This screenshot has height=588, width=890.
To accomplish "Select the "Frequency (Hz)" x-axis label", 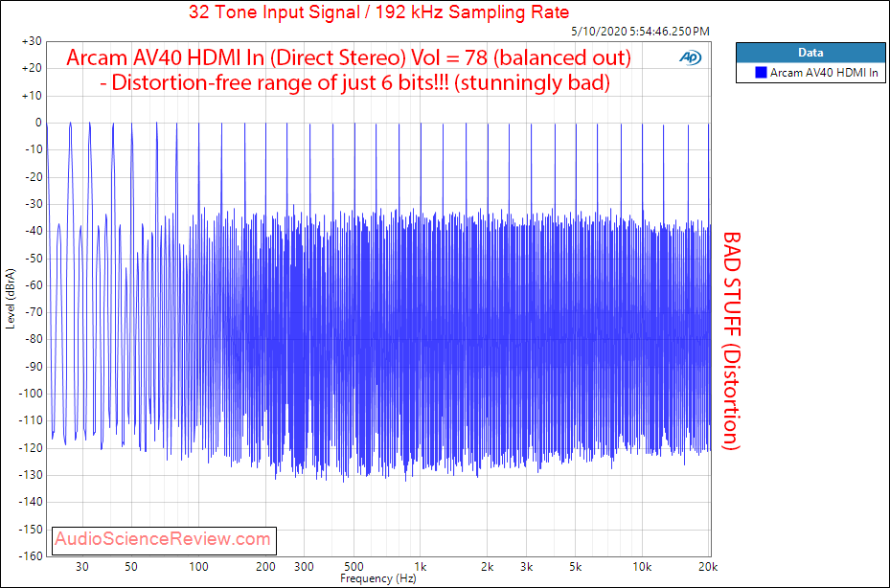I will (x=378, y=578).
